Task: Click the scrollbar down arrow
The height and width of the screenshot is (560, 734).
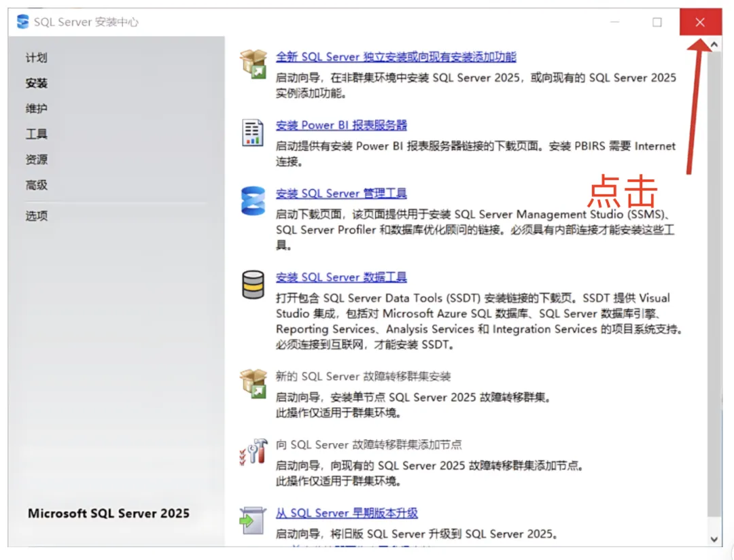Action: click(x=714, y=539)
